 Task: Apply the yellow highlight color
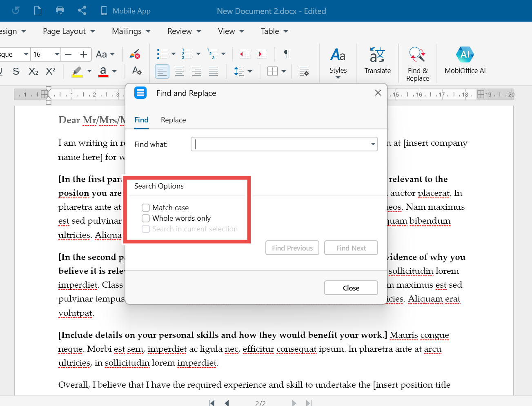click(x=77, y=72)
